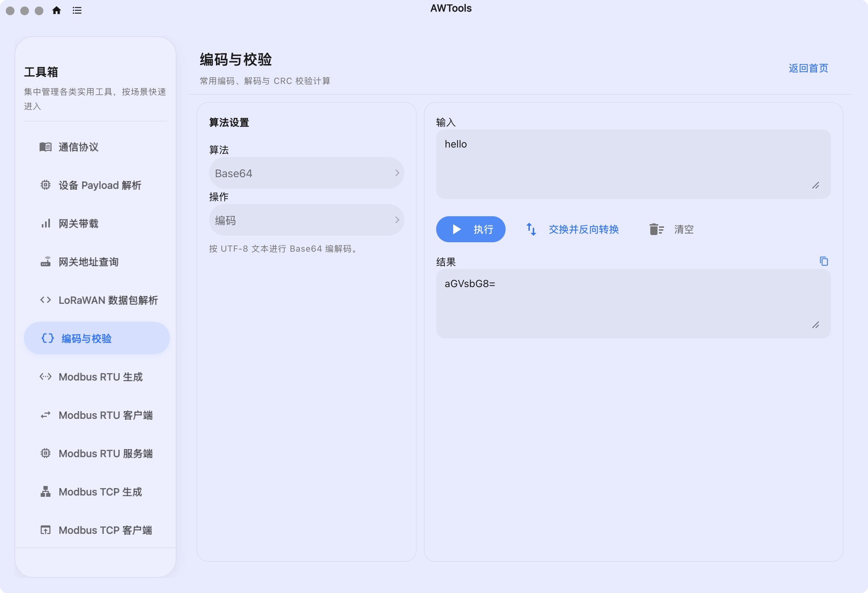Click the 工具箱 sidebar title
Viewport: 868px width, 593px height.
tap(41, 72)
